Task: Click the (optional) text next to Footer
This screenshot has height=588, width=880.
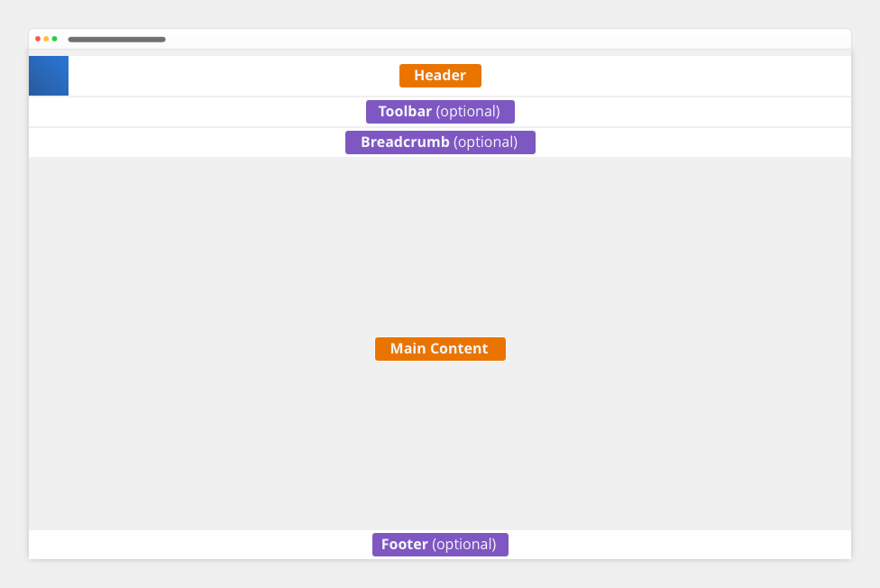Action: 464,545
